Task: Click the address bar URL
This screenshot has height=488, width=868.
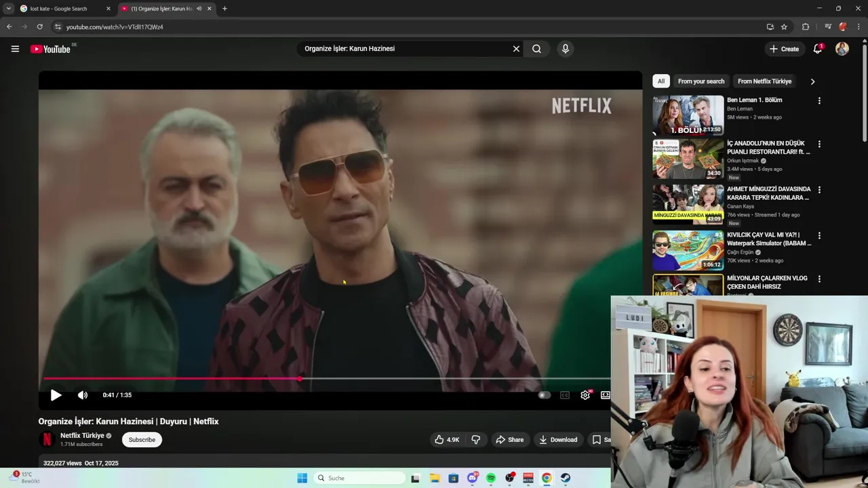Action: pos(115,27)
